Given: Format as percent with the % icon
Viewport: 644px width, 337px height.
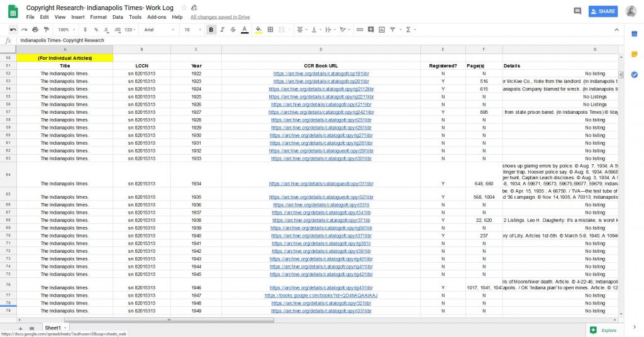Looking at the screenshot, I should coord(96,30).
